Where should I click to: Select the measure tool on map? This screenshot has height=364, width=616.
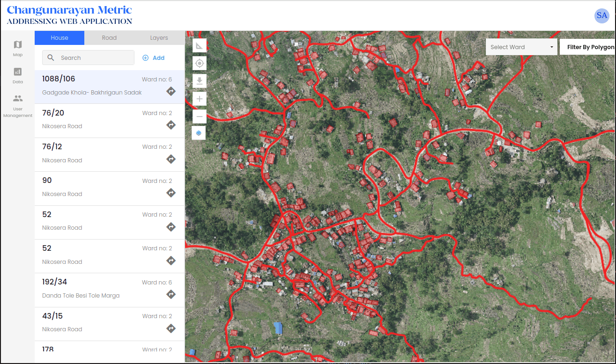point(200,46)
